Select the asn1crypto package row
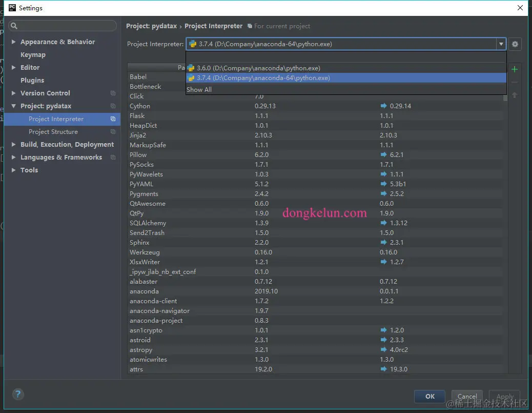 pyautogui.click(x=316, y=330)
